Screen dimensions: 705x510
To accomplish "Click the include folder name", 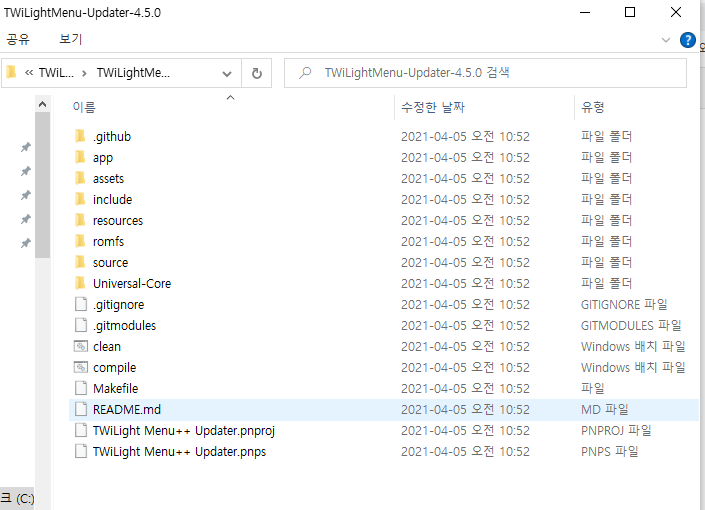I will [x=112, y=199].
